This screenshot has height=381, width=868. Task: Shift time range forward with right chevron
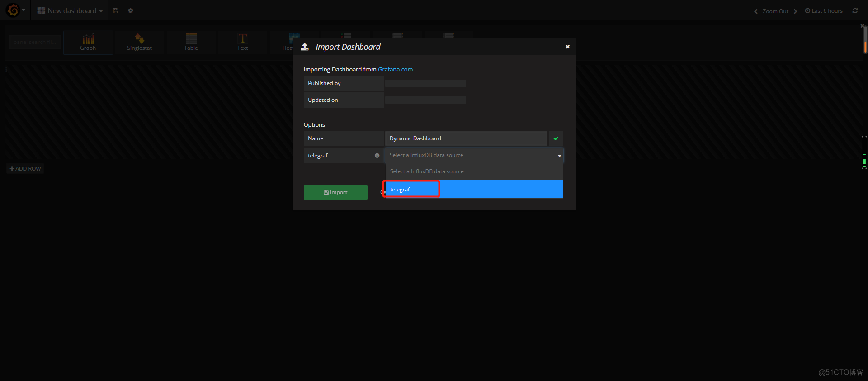[795, 11]
